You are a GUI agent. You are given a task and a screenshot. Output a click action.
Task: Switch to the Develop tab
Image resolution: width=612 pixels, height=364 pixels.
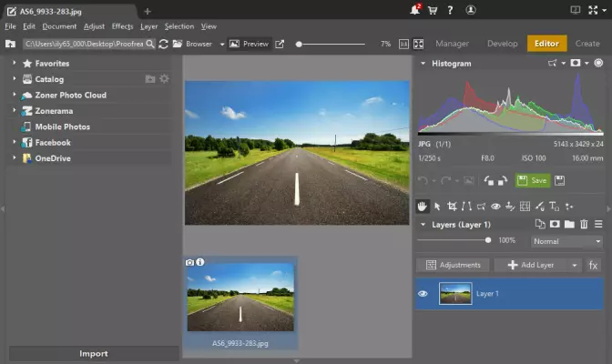tap(502, 44)
